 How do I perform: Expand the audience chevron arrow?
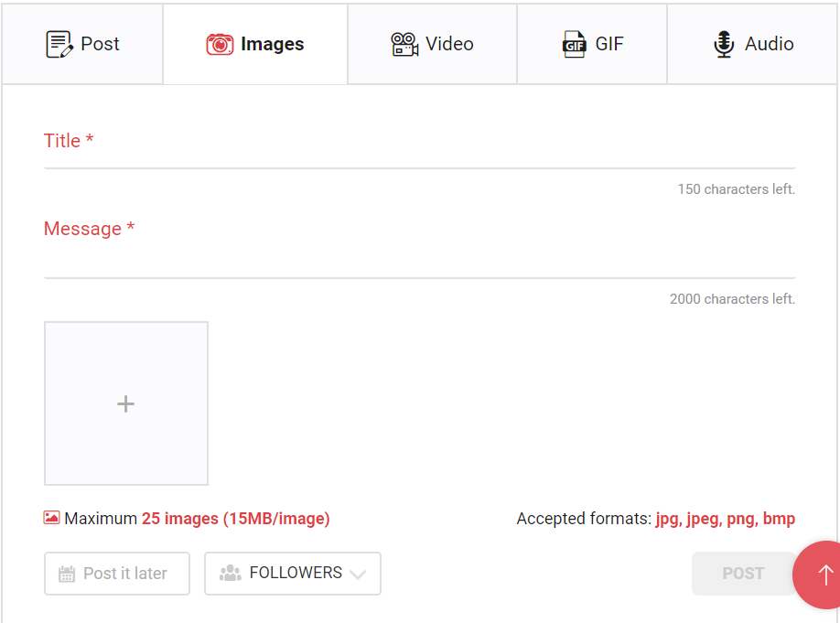point(358,575)
